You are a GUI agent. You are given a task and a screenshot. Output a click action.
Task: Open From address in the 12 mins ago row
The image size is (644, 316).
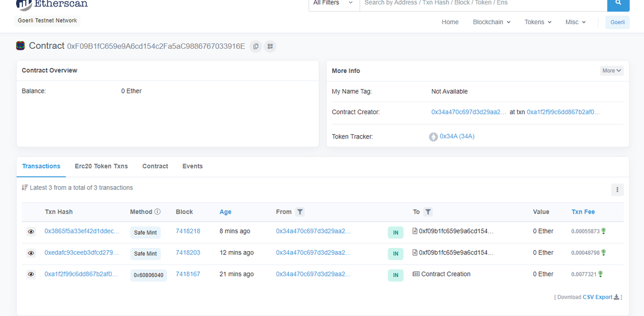coord(313,253)
